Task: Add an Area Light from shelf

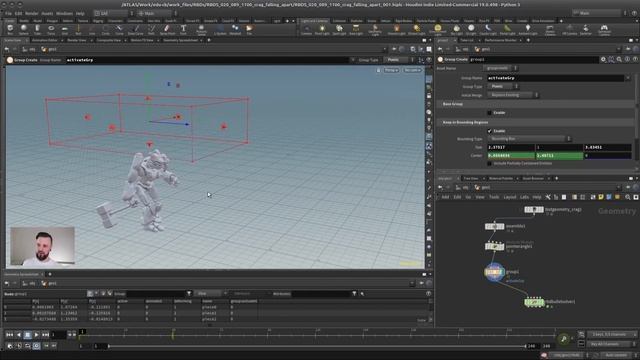Action: point(356,29)
